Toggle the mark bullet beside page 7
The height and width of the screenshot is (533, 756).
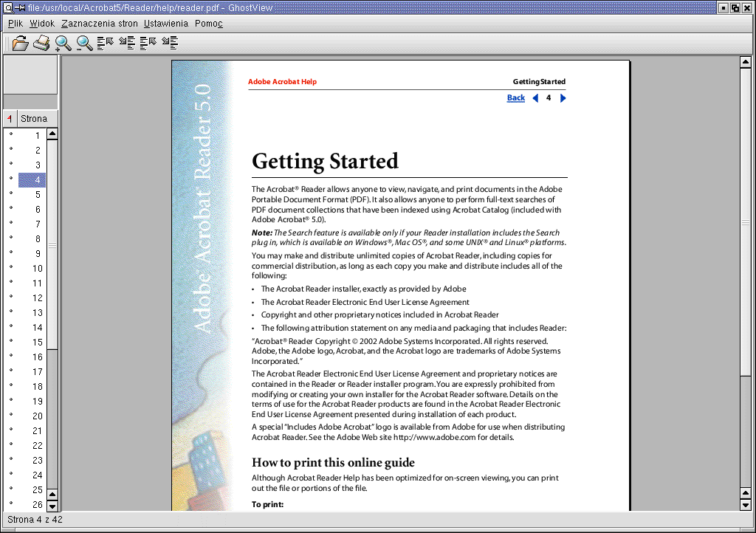(11, 223)
